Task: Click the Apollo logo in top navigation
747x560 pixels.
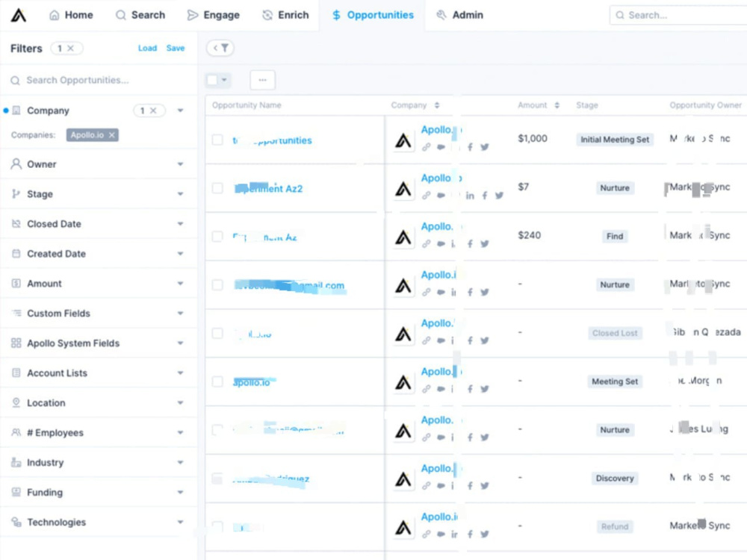Action: click(x=19, y=15)
